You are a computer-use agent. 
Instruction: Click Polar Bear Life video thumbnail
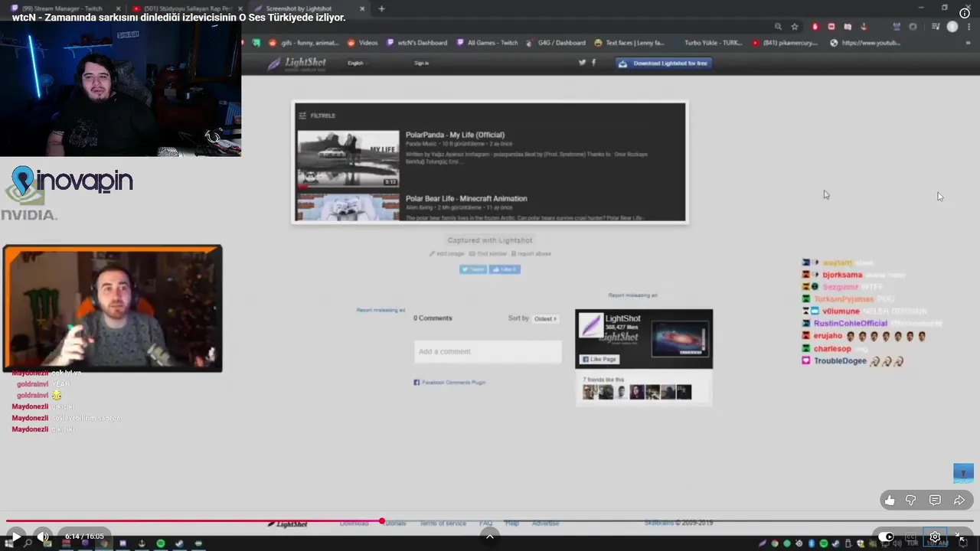point(348,207)
